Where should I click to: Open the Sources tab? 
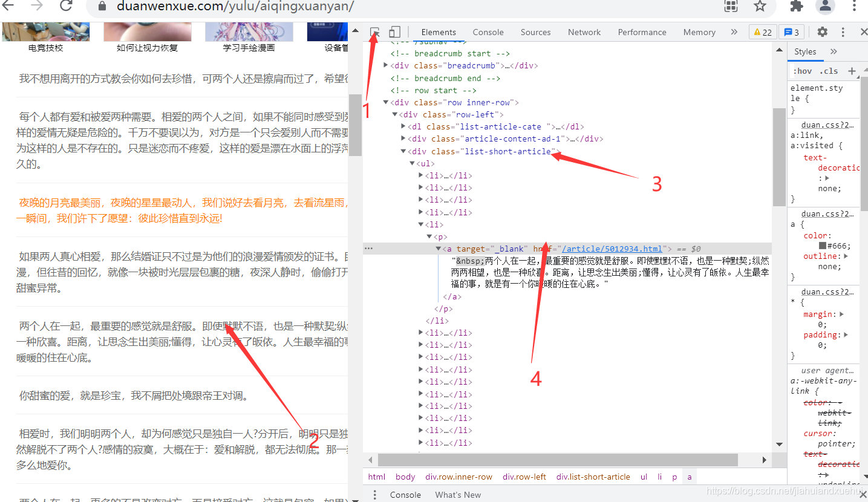coord(535,32)
